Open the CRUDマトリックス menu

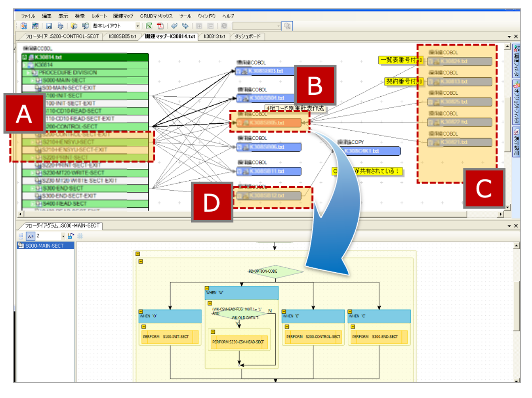(156, 16)
